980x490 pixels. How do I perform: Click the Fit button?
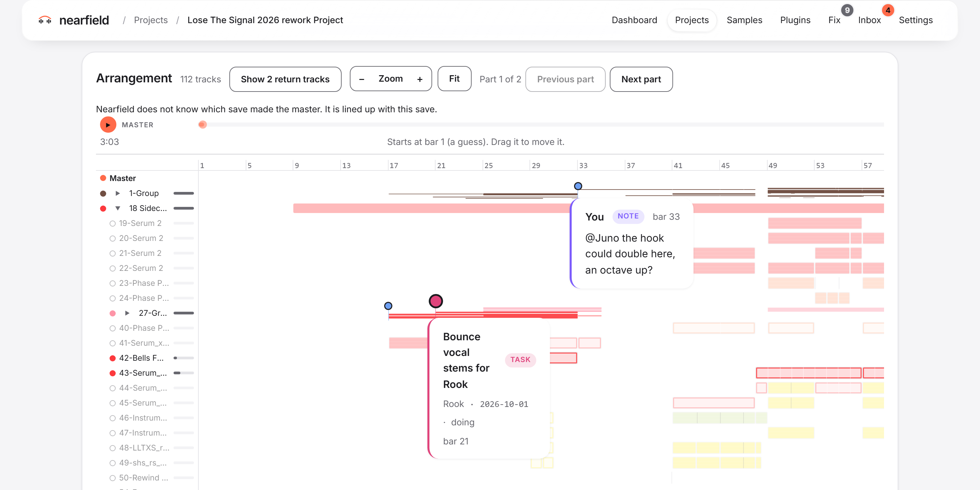[x=454, y=79]
